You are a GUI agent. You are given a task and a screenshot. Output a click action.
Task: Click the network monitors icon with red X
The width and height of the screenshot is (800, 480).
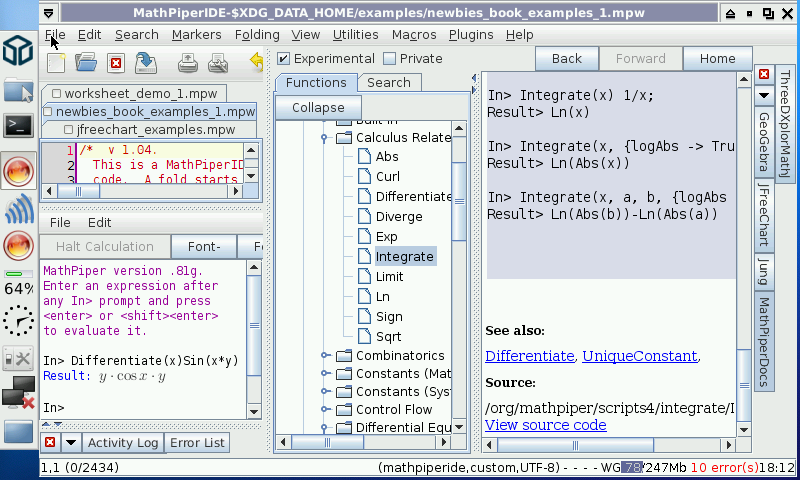[x=18, y=393]
